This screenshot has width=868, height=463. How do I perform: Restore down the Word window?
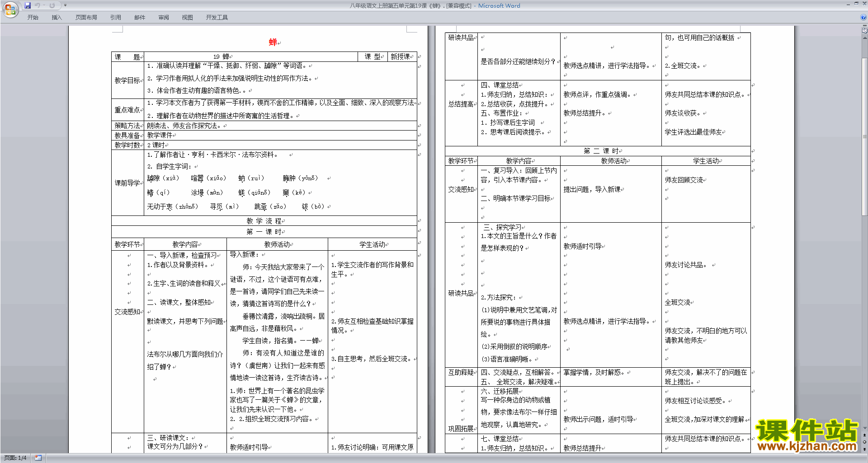tap(856, 4)
